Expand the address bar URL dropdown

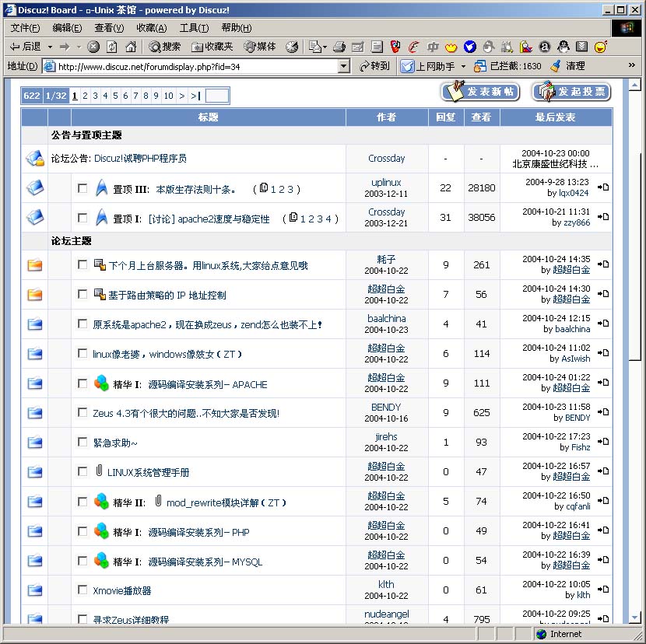pyautogui.click(x=344, y=67)
